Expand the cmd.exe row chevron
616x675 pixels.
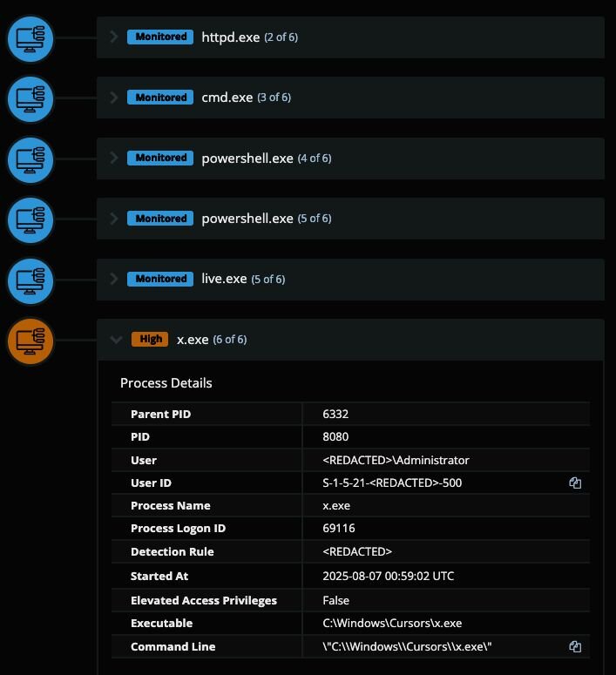[113, 98]
